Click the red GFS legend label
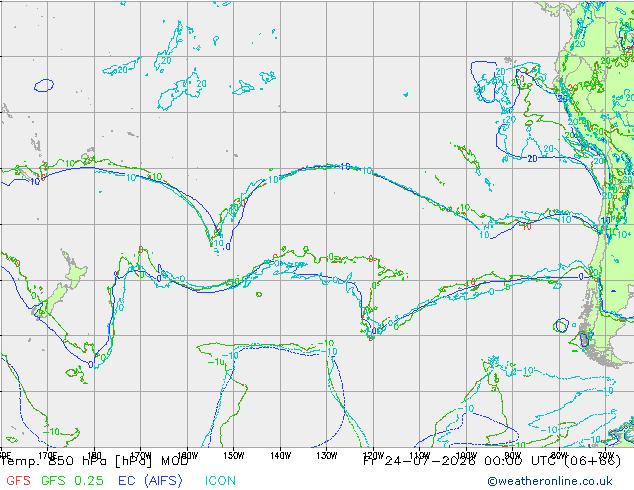The height and width of the screenshot is (490, 634). 18,481
